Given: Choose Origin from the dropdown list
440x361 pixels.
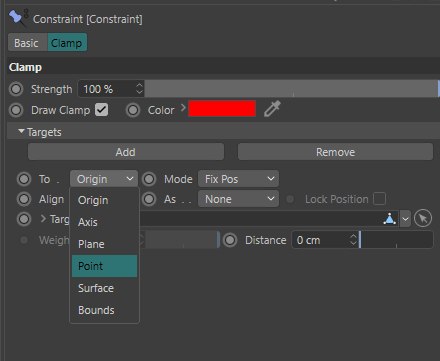Looking at the screenshot, I should 104,200.
